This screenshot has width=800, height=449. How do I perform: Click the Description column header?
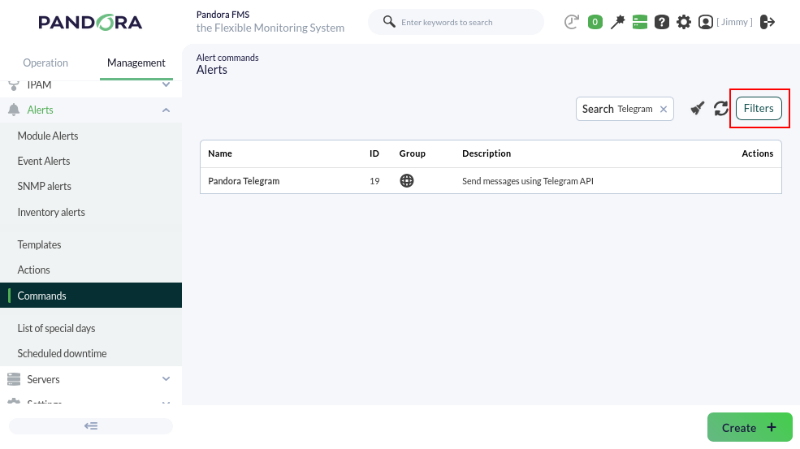click(486, 154)
